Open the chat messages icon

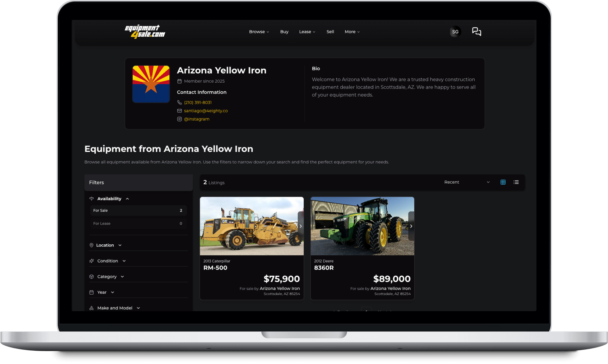coord(477,32)
